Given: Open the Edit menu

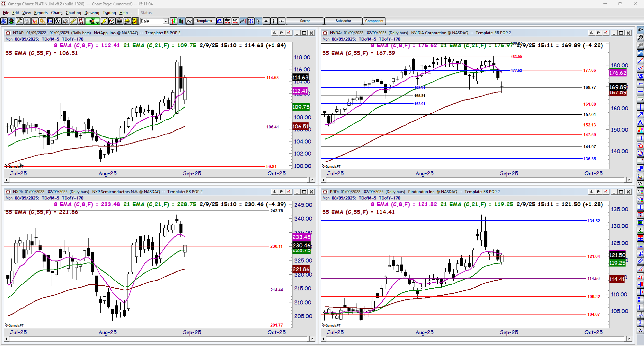Looking at the screenshot, I should tap(16, 13).
